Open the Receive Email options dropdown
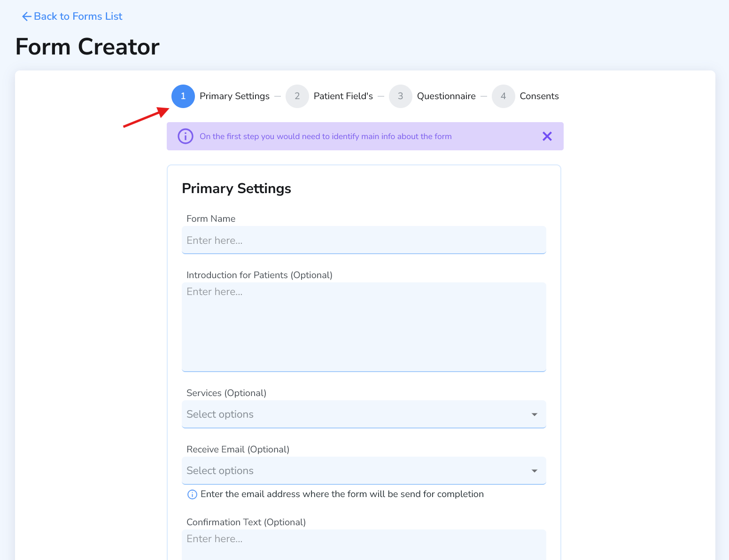This screenshot has width=729, height=560. (364, 470)
